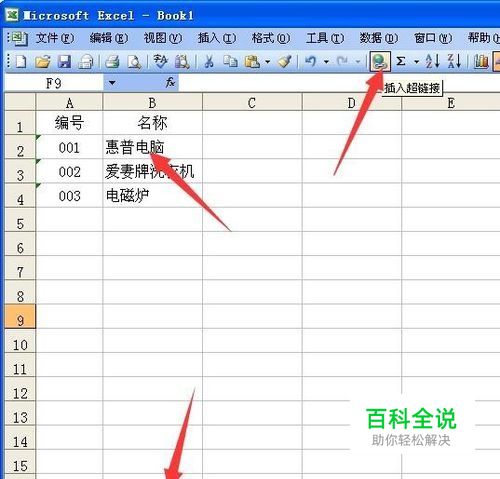Select row 7 header

pos(20,268)
